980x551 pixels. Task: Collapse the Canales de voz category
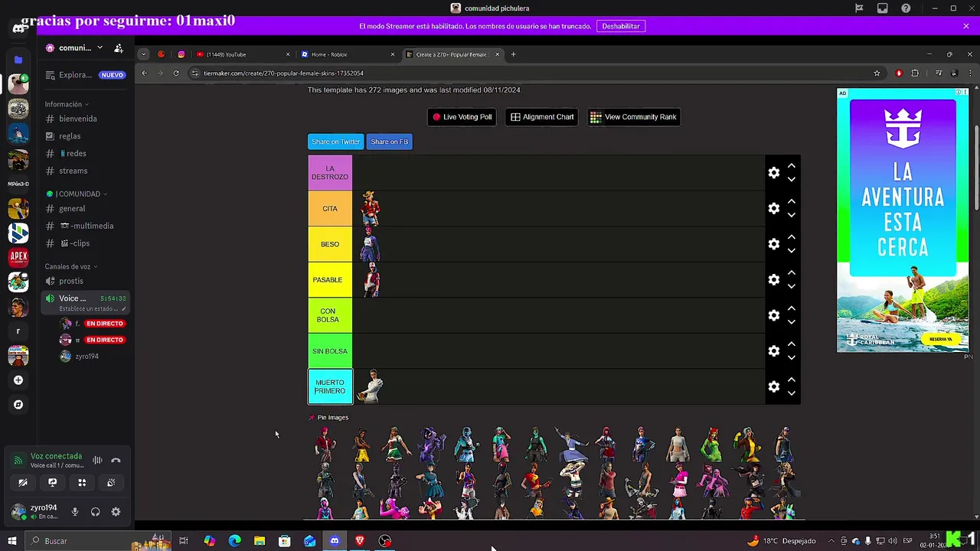[x=70, y=266]
